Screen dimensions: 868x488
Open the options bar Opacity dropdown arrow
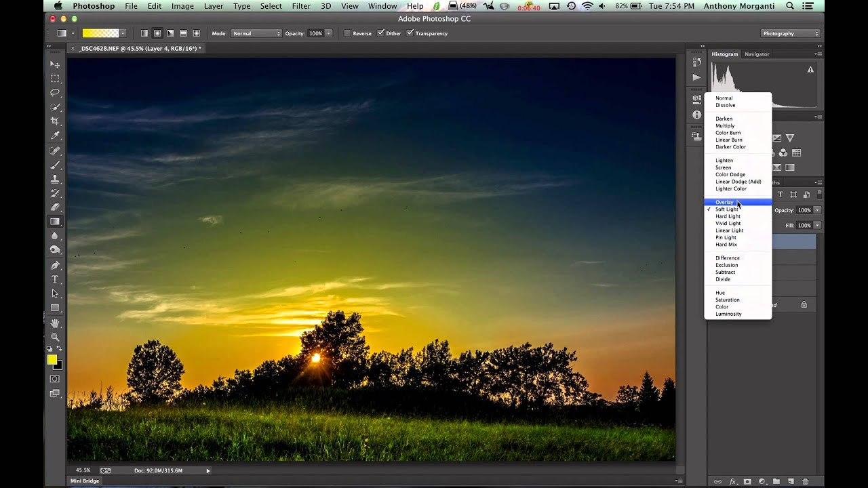pos(329,33)
